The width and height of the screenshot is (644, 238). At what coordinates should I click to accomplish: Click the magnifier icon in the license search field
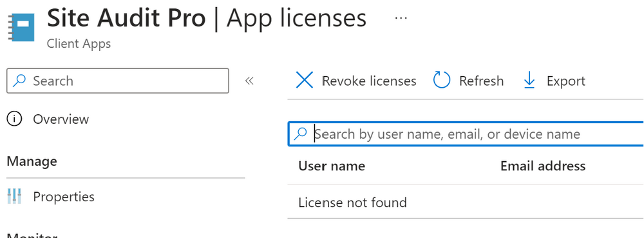301,134
